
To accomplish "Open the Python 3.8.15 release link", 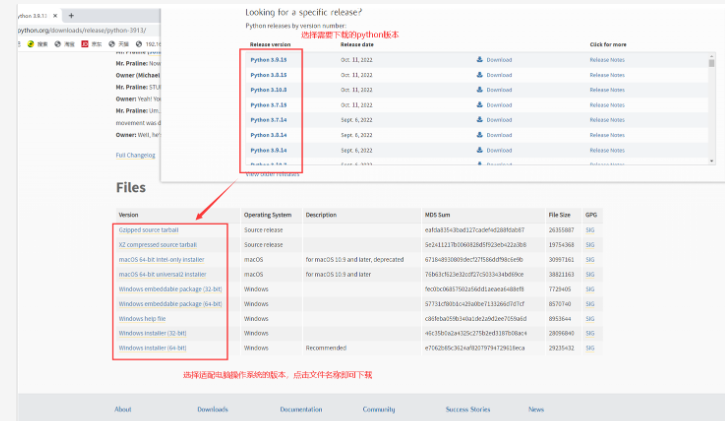I will [x=269, y=75].
